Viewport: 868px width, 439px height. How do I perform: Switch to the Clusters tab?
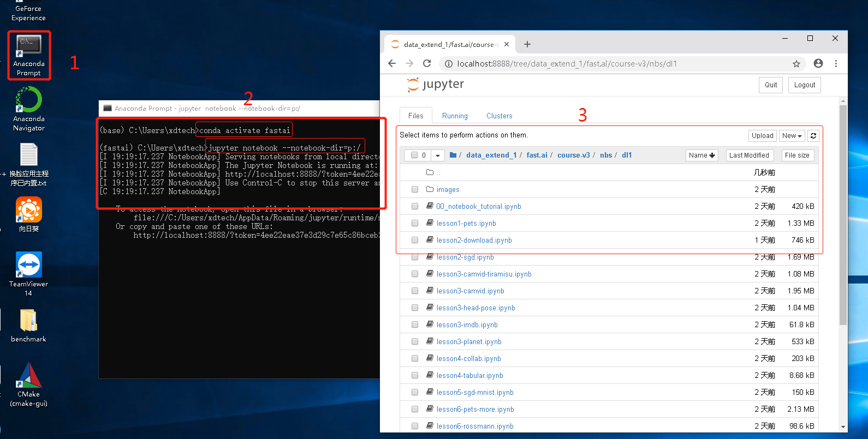click(499, 116)
